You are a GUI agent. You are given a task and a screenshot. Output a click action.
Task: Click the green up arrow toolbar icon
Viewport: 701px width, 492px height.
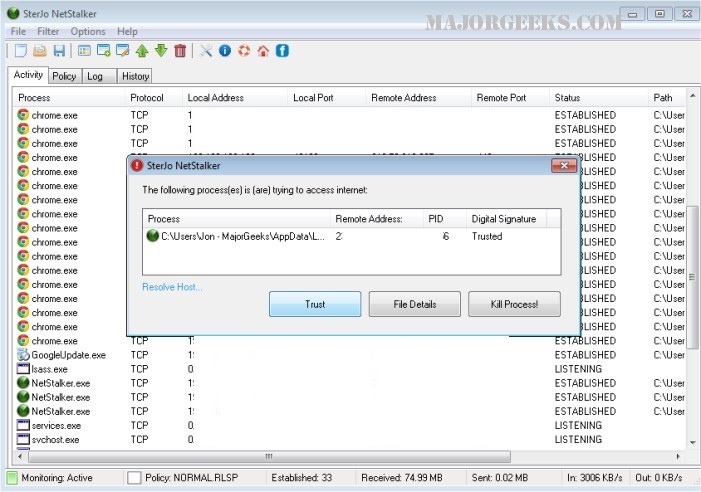[x=142, y=50]
